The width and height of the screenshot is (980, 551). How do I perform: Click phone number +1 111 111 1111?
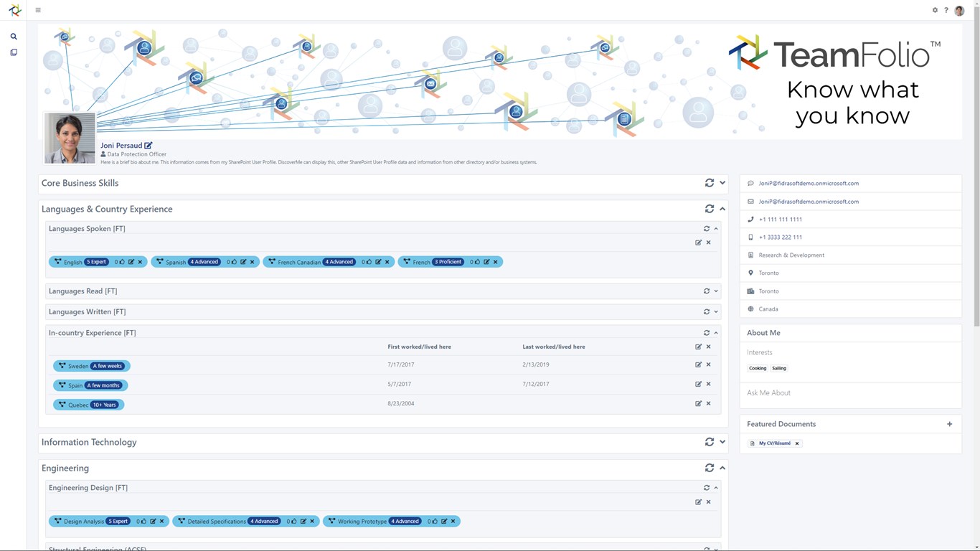(x=781, y=220)
